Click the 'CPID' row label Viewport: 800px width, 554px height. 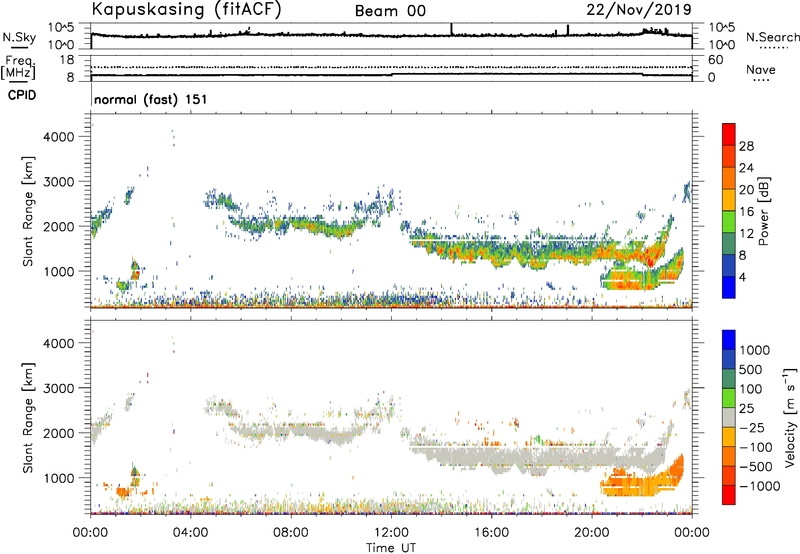click(22, 95)
